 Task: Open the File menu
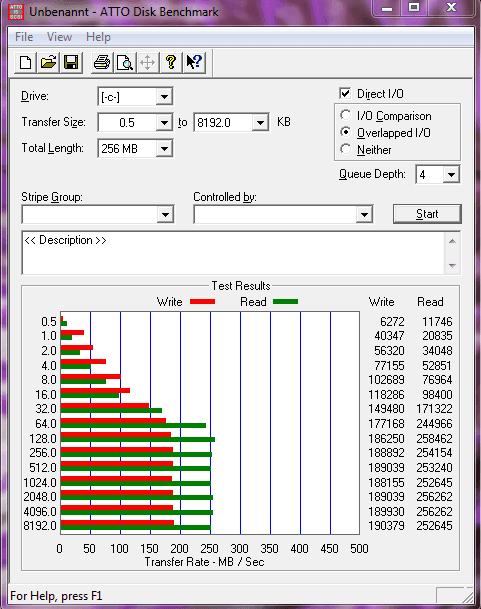pos(24,37)
